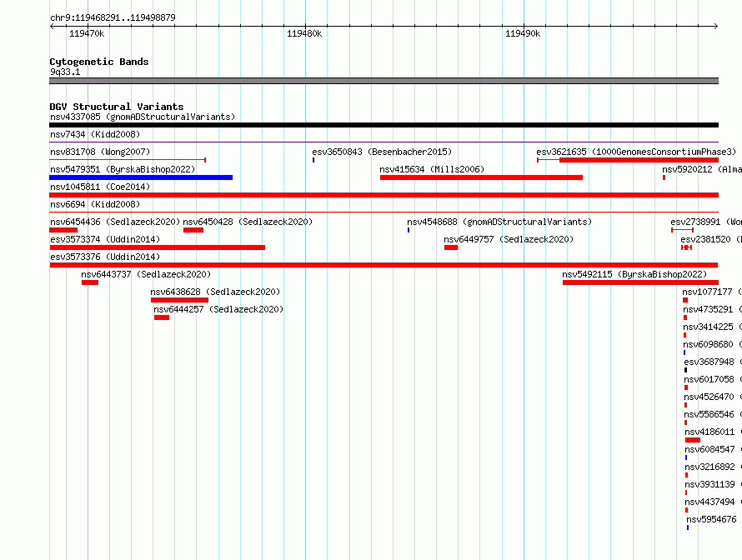Click the chr9:119468291..119498879 coordinate text
Screen dimensions: 742x560
(113, 17)
